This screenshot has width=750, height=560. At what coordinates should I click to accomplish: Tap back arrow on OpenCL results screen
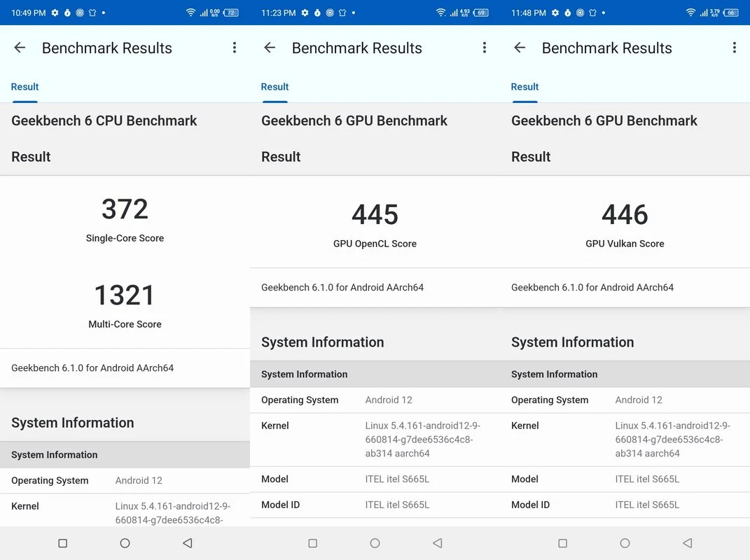pos(270,48)
